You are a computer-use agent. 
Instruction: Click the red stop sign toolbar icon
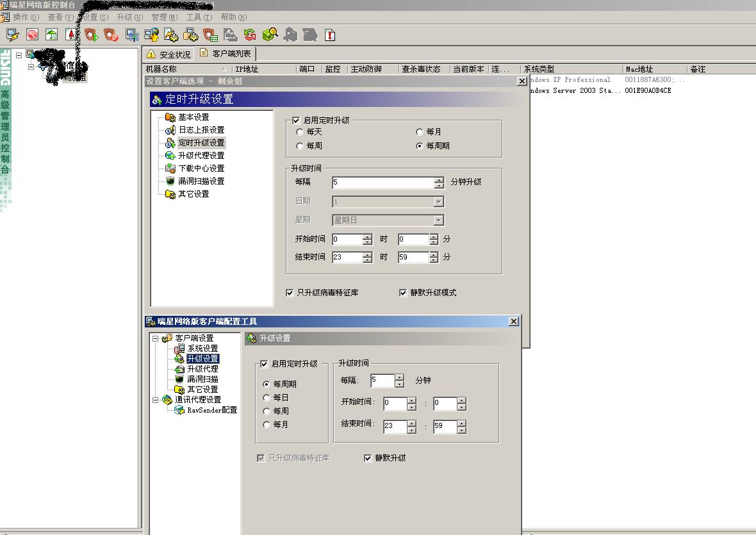coord(32,35)
